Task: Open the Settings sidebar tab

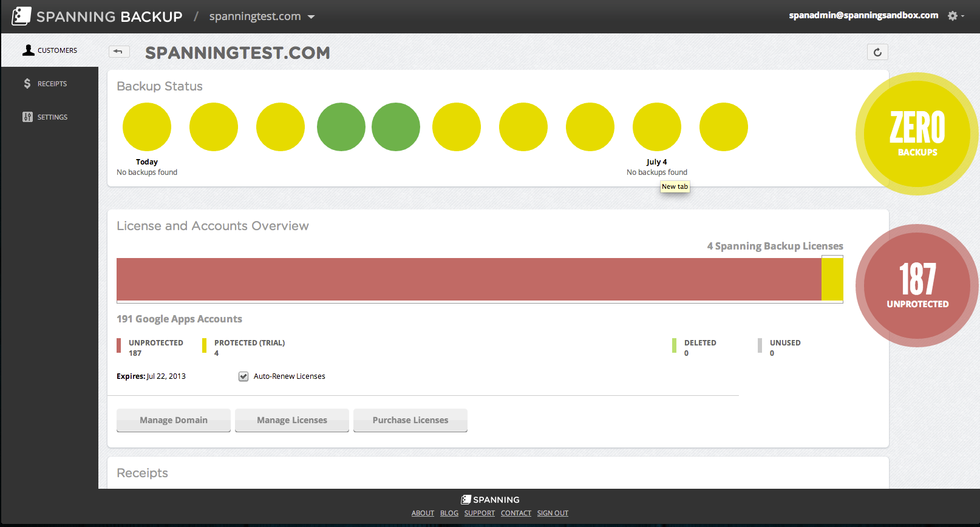Action: (50, 117)
